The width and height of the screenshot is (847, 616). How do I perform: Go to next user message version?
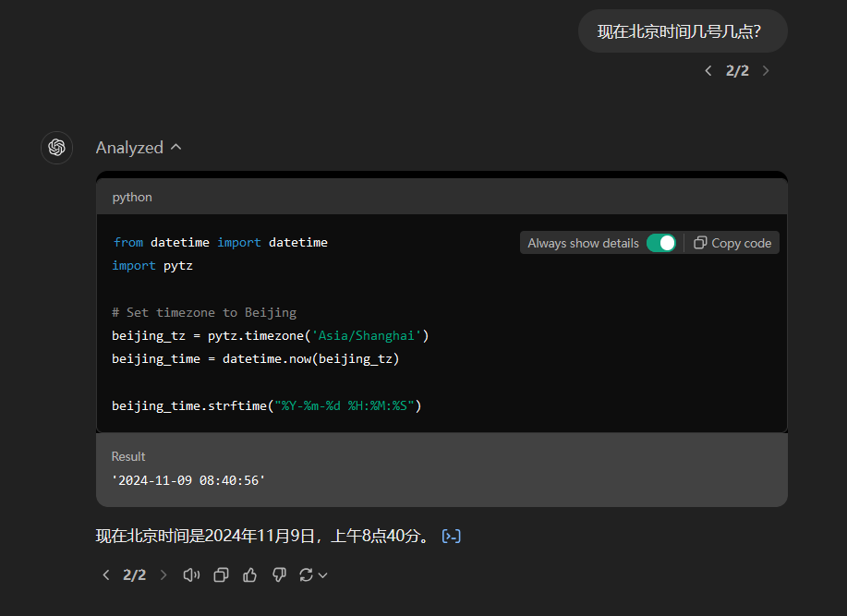(766, 71)
